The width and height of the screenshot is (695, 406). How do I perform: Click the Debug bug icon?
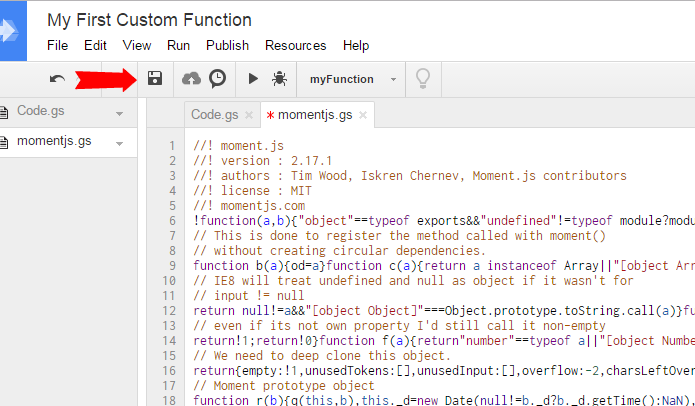tap(279, 78)
